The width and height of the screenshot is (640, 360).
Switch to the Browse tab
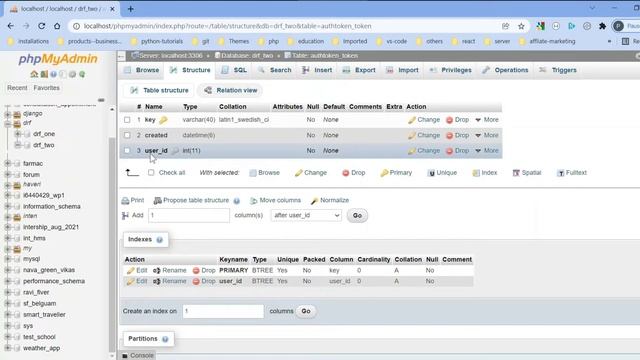[142, 70]
